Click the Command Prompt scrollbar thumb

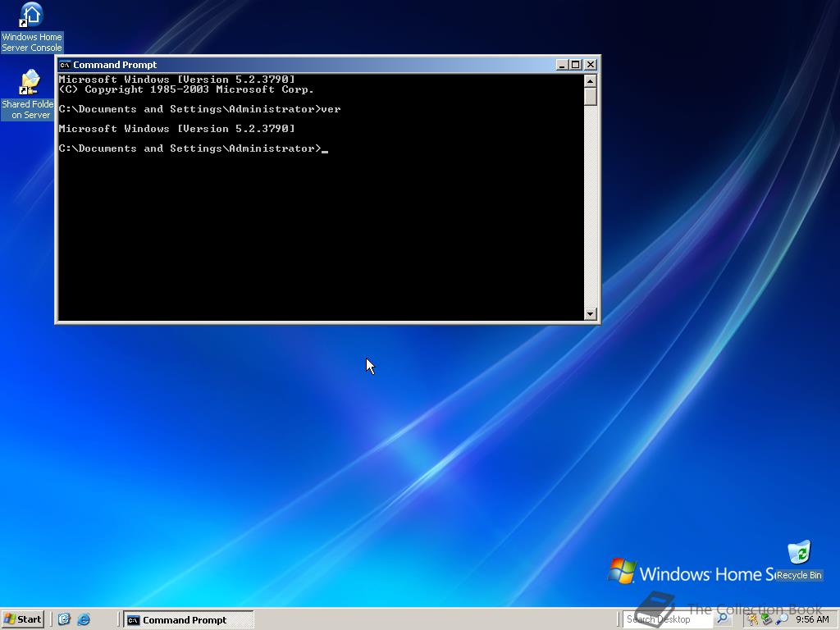click(x=591, y=97)
